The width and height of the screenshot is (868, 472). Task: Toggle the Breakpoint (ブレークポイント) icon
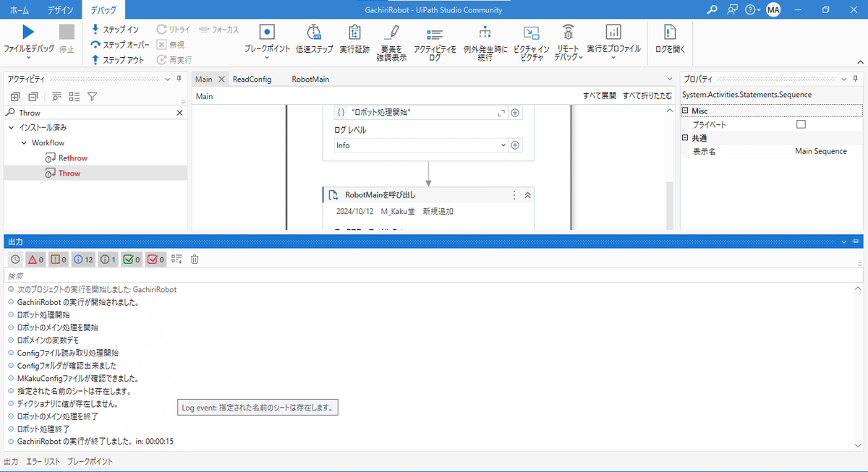(x=267, y=33)
